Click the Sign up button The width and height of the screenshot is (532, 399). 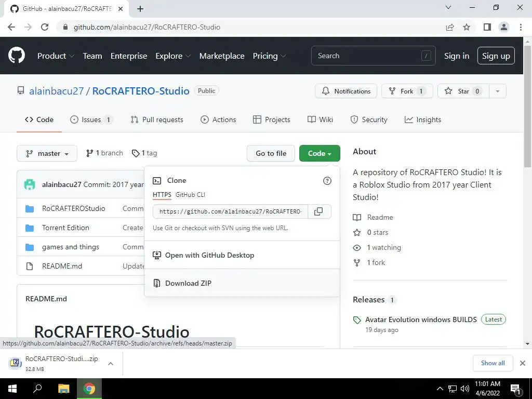pyautogui.click(x=496, y=56)
